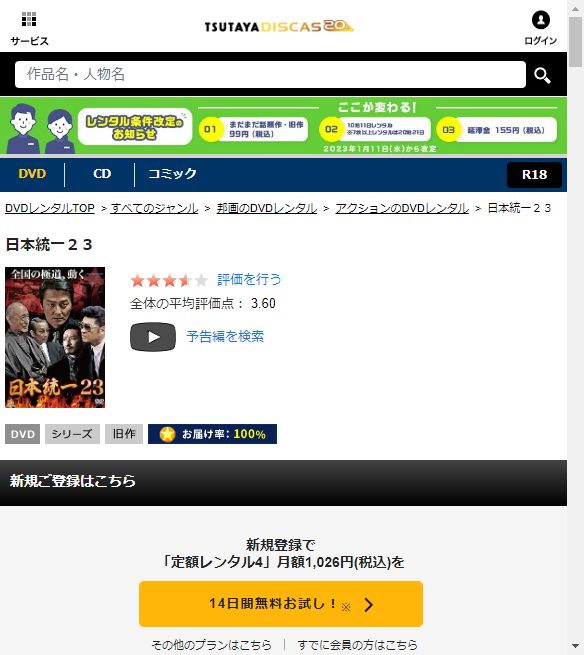The width and height of the screenshot is (584, 655).
Task: Open the アクションのDVDレンタル breadcrumb
Action: (402, 208)
